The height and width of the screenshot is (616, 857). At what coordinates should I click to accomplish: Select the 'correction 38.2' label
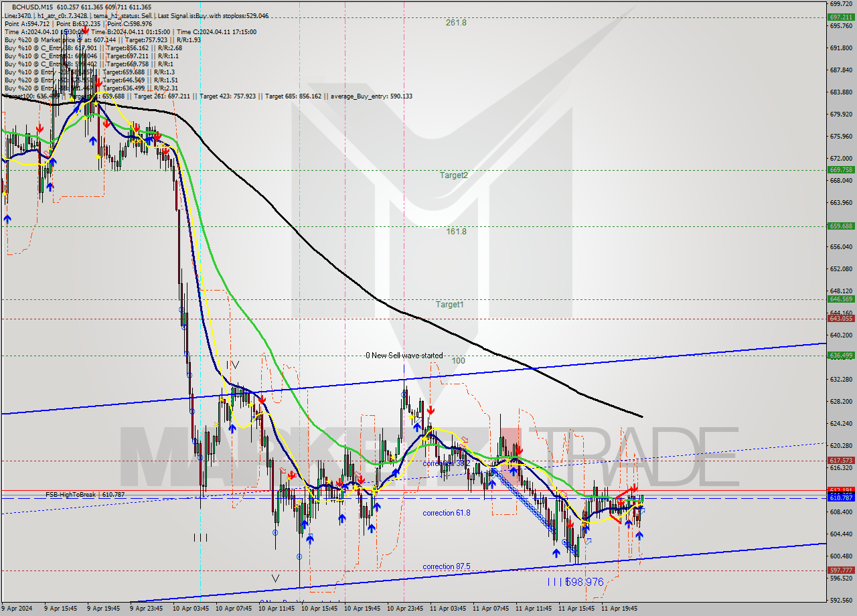tap(446, 463)
